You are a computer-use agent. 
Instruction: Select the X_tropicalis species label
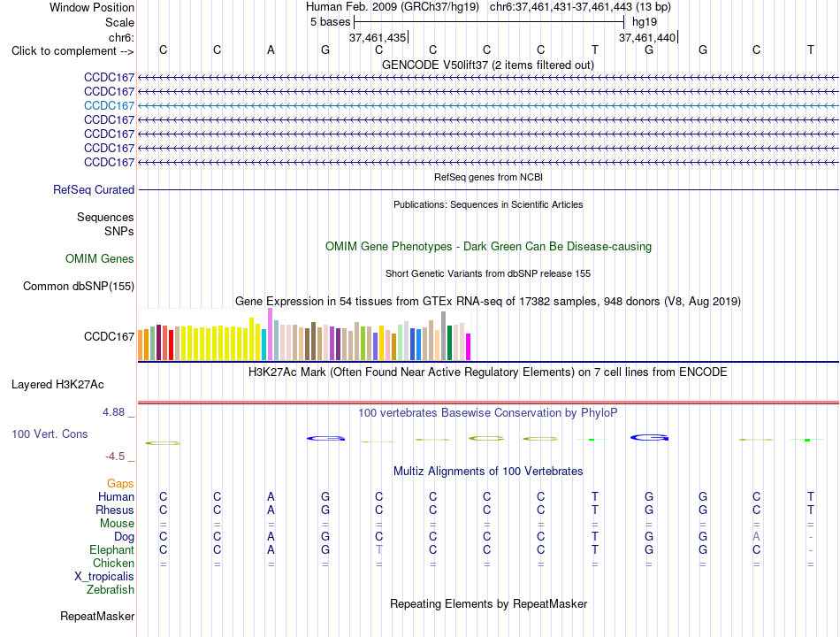tap(104, 577)
